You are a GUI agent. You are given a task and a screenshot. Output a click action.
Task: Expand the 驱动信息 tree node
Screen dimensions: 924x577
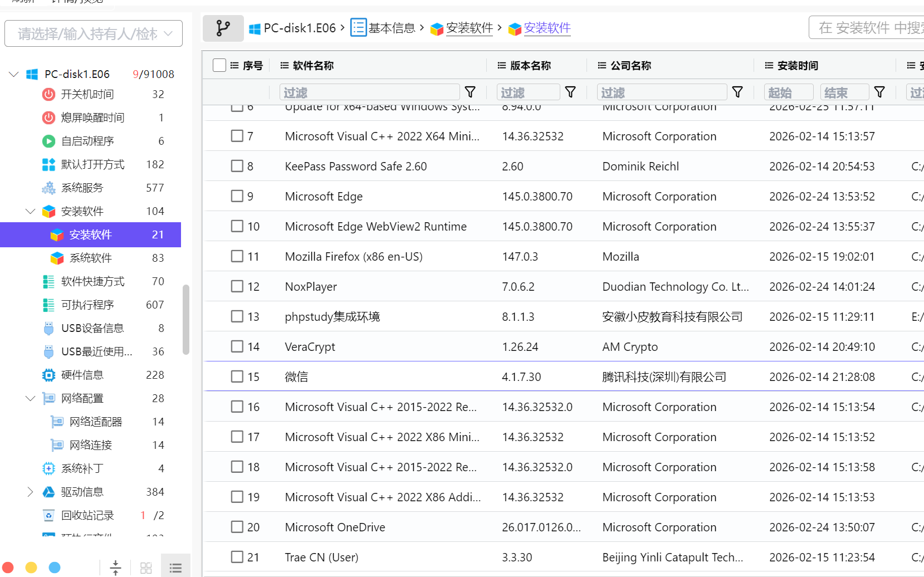coord(31,492)
